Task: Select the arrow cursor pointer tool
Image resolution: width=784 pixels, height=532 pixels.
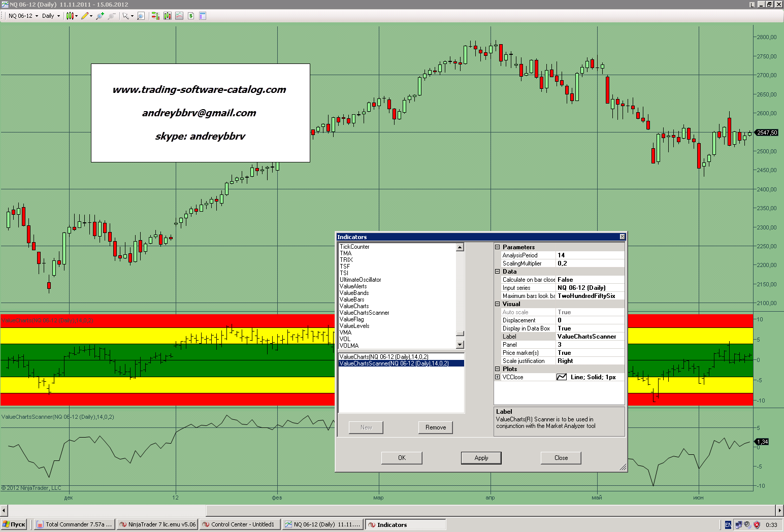Action: [125, 16]
